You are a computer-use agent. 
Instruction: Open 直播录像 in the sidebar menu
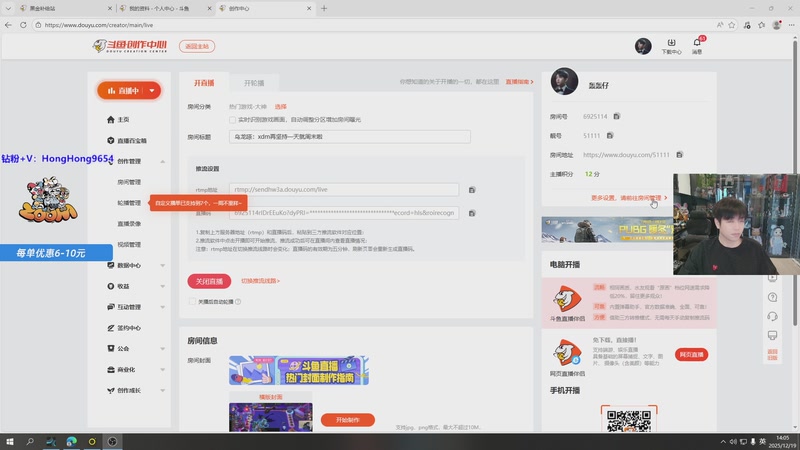click(129, 223)
